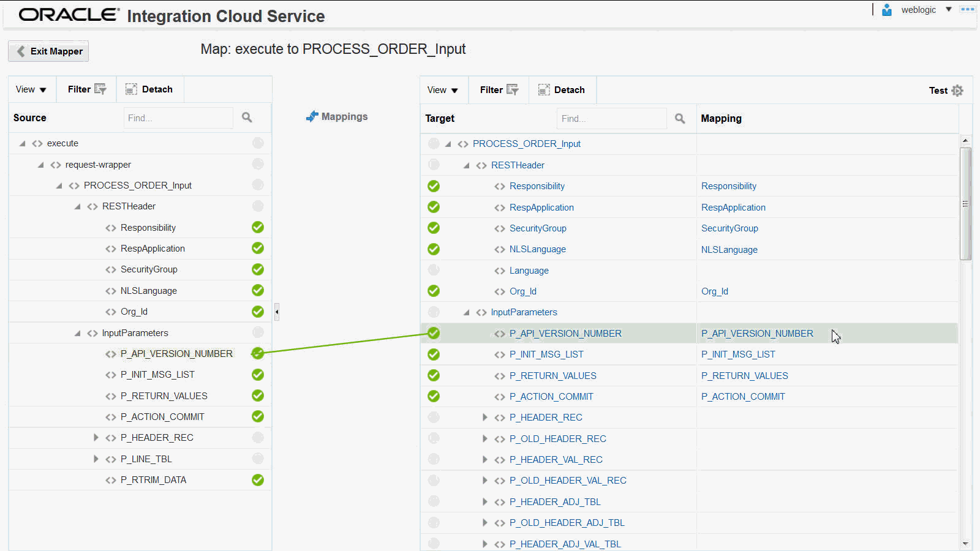Viewport: 980px width, 551px height.
Task: Collapse the source RESTHeader node
Action: click(x=78, y=206)
